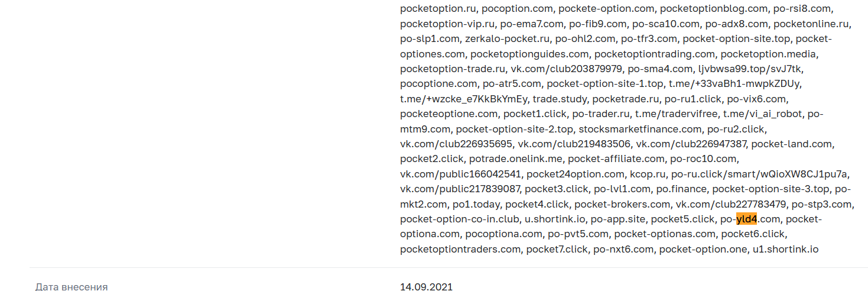Open the t.me/tradervifree link

click(677, 114)
